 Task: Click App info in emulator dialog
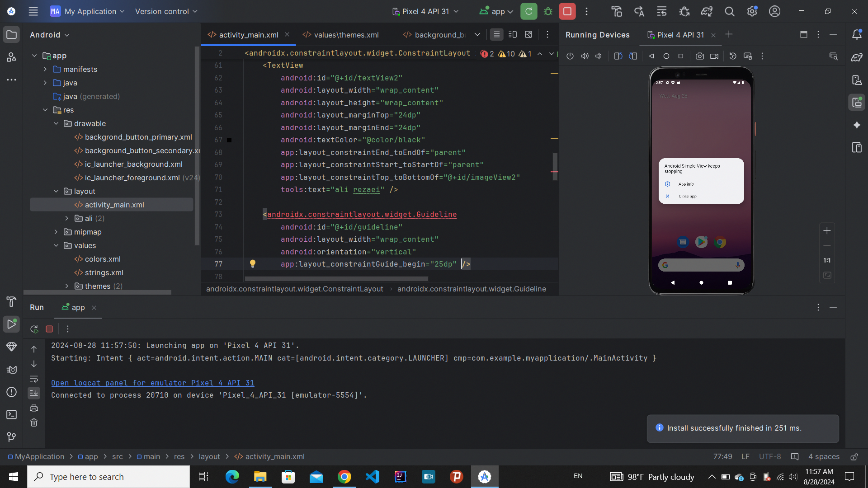686,184
